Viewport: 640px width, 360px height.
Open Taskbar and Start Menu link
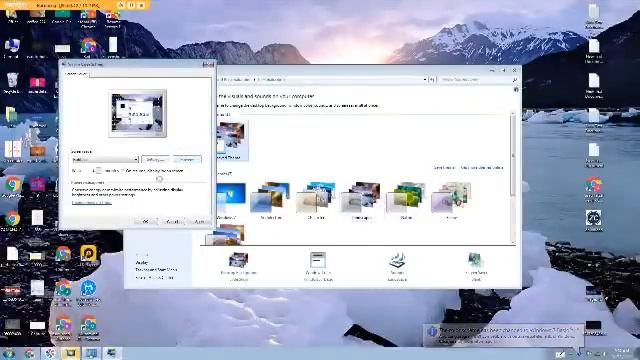(156, 270)
